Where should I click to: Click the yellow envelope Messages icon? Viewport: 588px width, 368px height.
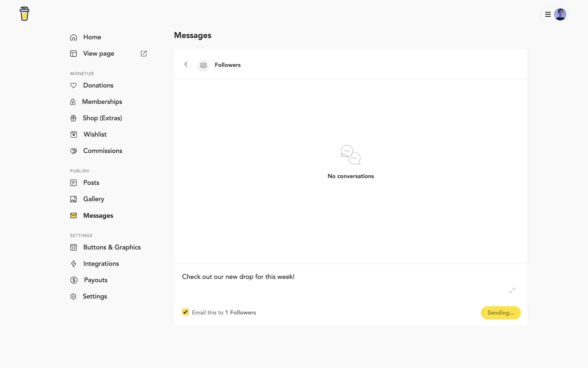tap(73, 216)
